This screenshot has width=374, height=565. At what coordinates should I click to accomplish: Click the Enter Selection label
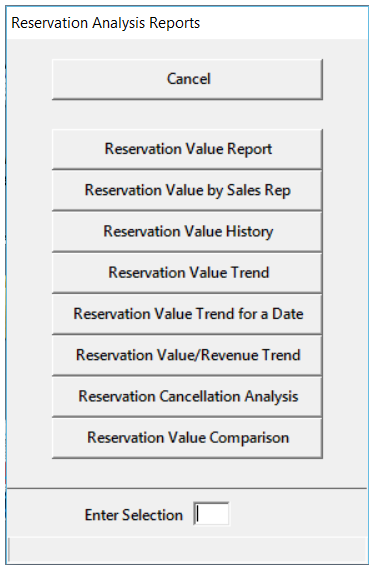coord(134,515)
